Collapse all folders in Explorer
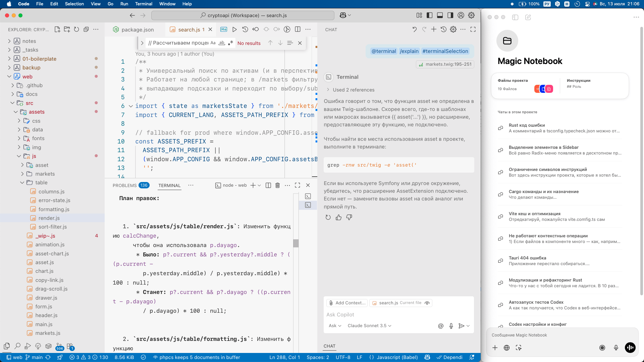Image resolution: width=644 pixels, height=362 pixels. (86, 29)
